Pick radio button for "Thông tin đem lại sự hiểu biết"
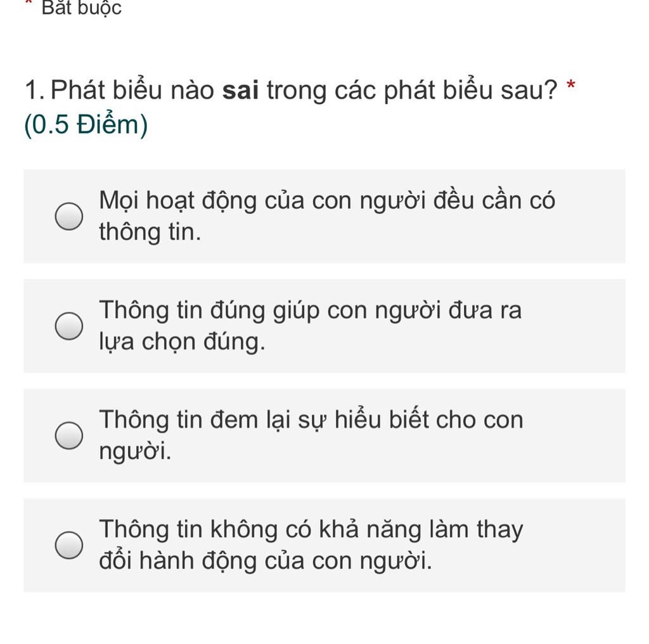Viewport: 649px width, 644px height. click(68, 435)
